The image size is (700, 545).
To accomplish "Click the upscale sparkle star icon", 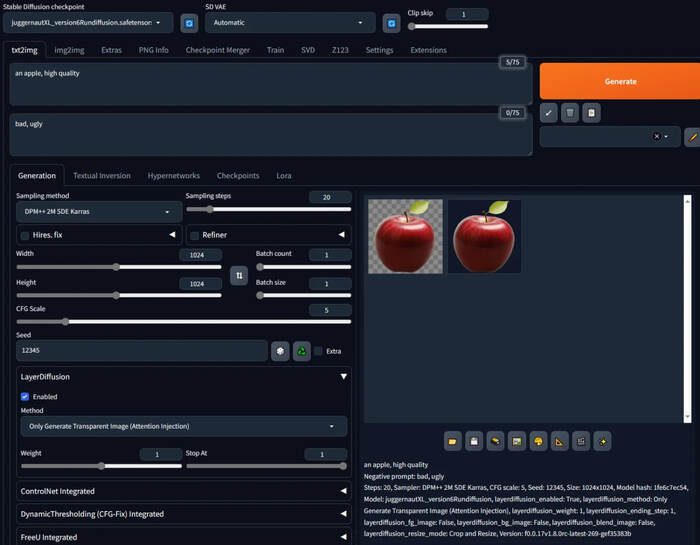I will point(602,441).
